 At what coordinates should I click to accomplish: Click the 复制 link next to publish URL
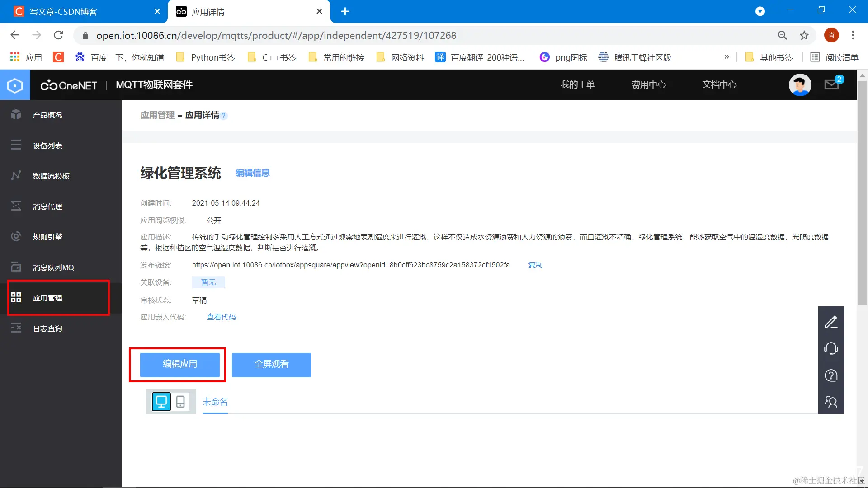[x=535, y=265]
